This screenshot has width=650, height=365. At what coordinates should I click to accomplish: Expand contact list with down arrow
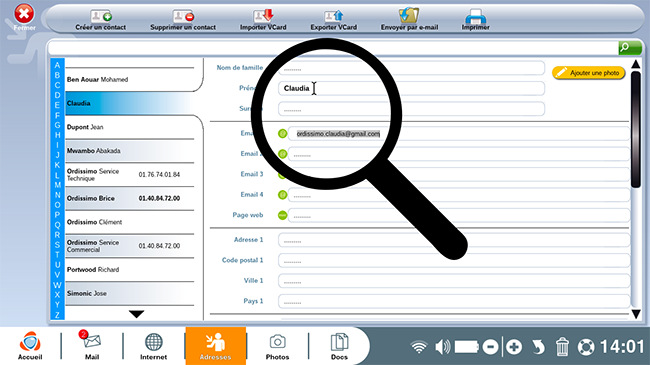point(136,314)
